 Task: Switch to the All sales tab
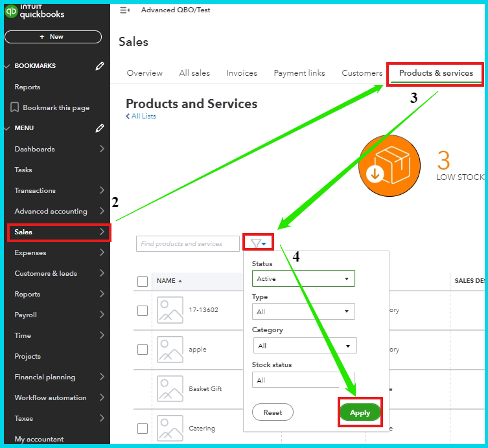194,73
